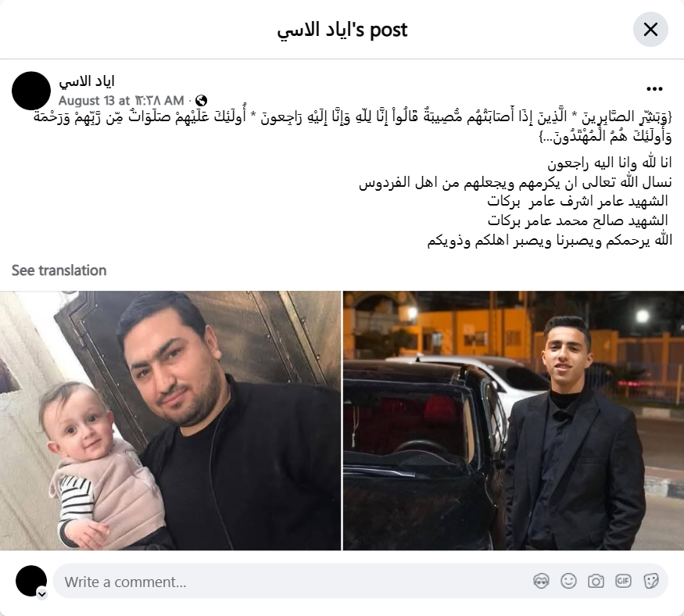Insert an avatar sticker in comment

pos(541,581)
